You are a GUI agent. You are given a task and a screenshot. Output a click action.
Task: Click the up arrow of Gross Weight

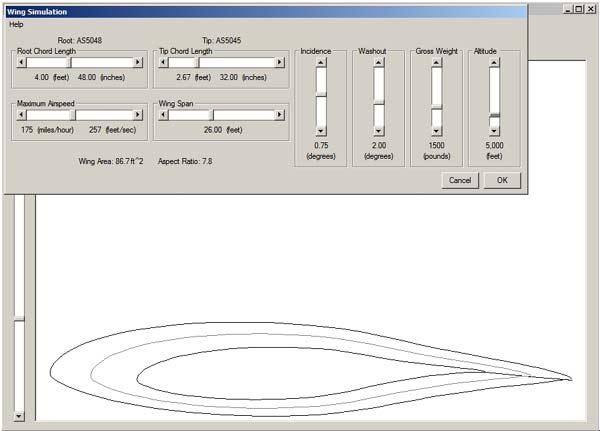pyautogui.click(x=437, y=62)
